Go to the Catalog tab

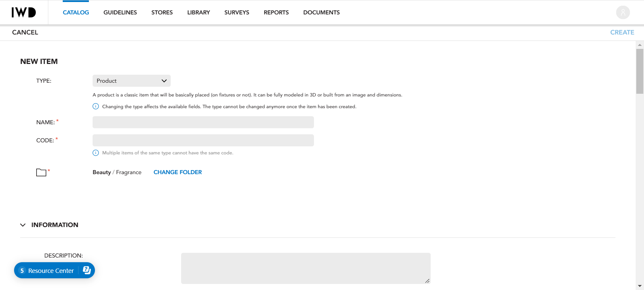tap(76, 12)
